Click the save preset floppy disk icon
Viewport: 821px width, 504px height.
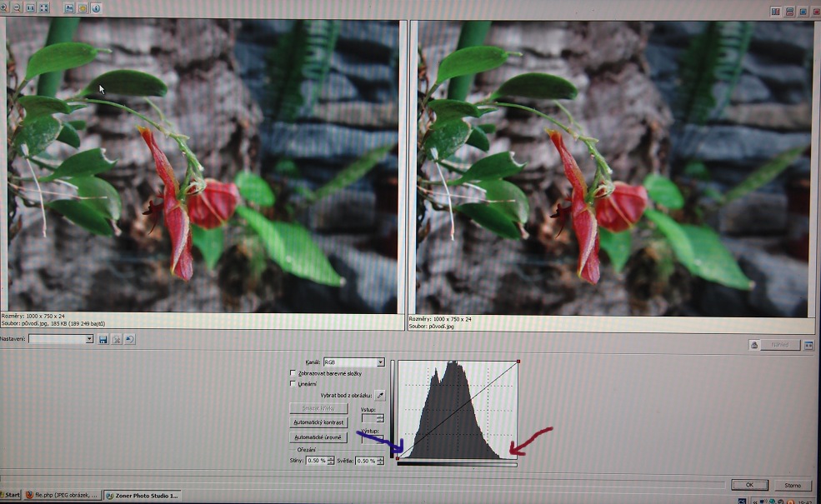point(103,339)
